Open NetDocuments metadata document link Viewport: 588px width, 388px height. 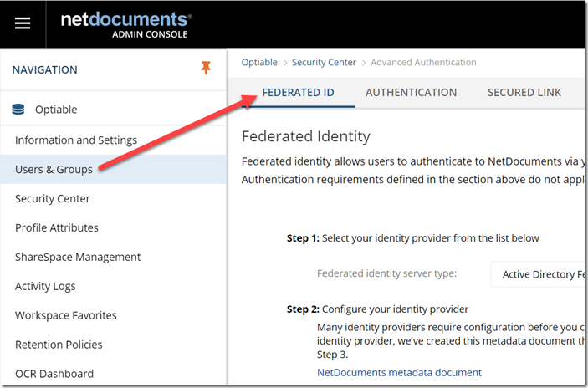tap(399, 372)
